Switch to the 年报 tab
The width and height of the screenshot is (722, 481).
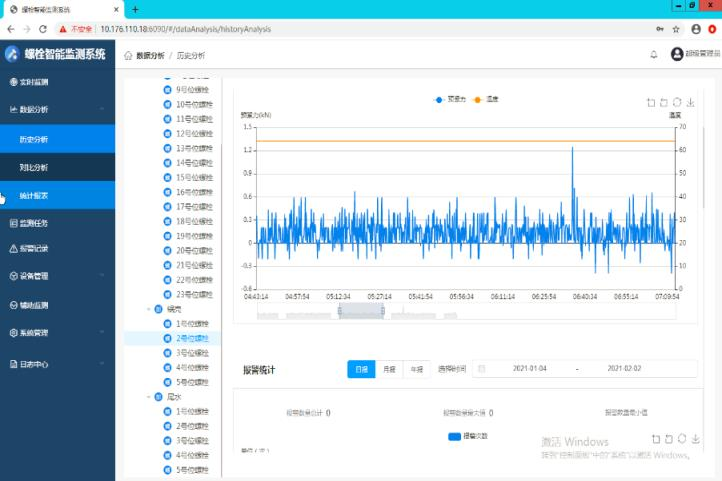(417, 369)
